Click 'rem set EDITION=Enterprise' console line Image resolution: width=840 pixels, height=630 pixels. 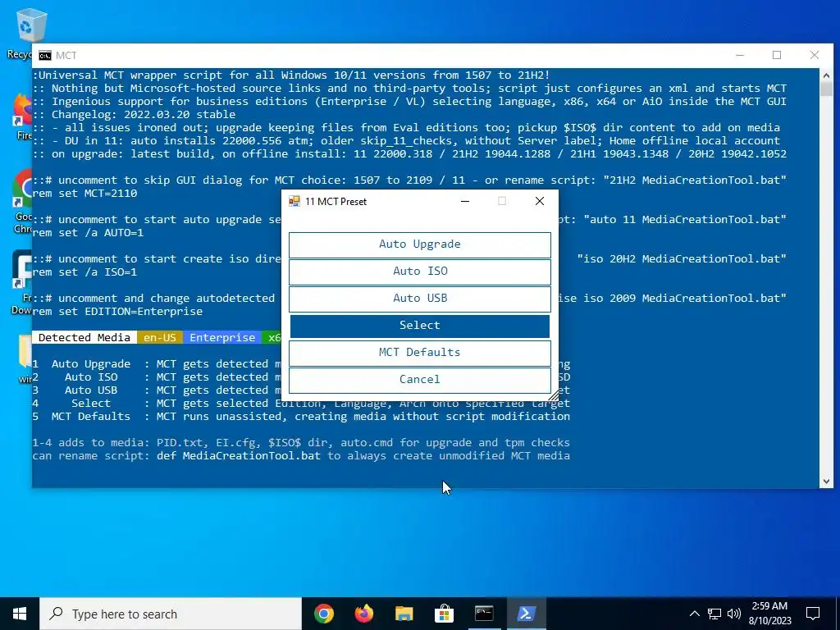pyautogui.click(x=117, y=312)
